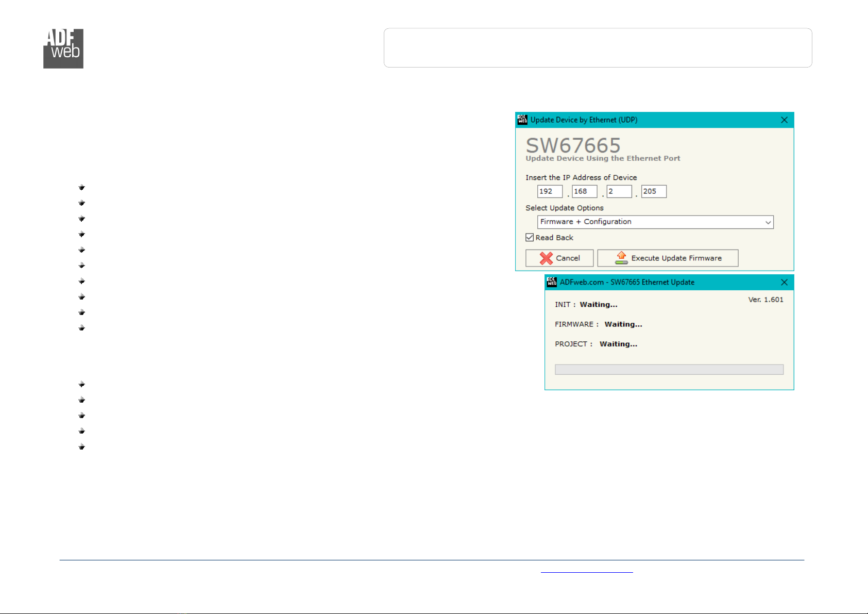Open the Select Update Options dropdown
Viewport: 868px width, 614px height.
(655, 222)
